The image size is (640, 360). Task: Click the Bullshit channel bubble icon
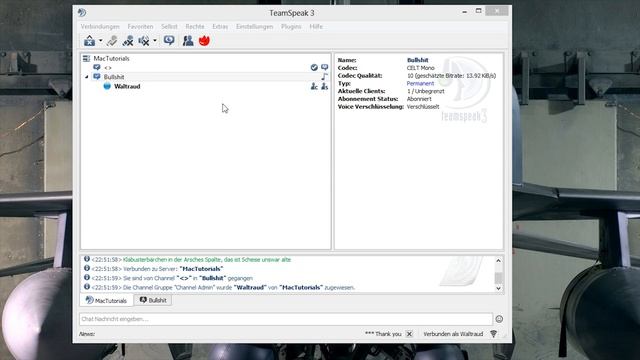point(97,77)
